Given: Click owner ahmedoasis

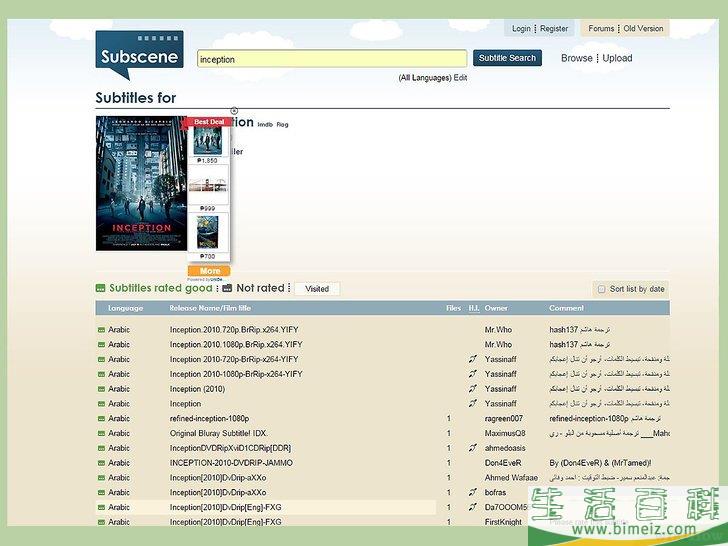Looking at the screenshot, I should point(505,448).
